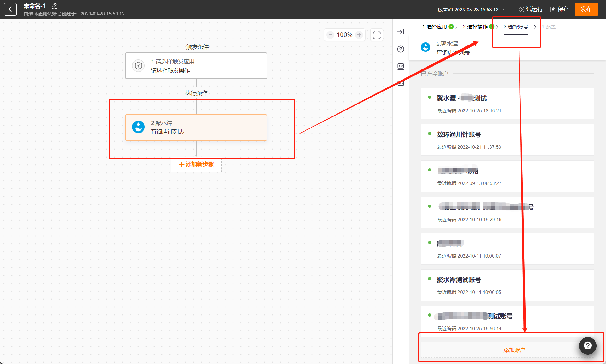Click 保存 to save the workflow
The image size is (606, 364).
(x=560, y=9)
